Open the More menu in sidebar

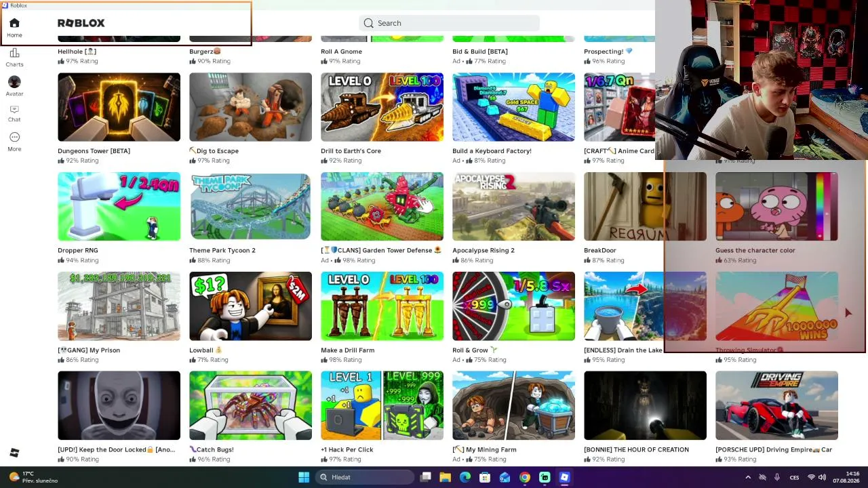tap(14, 137)
